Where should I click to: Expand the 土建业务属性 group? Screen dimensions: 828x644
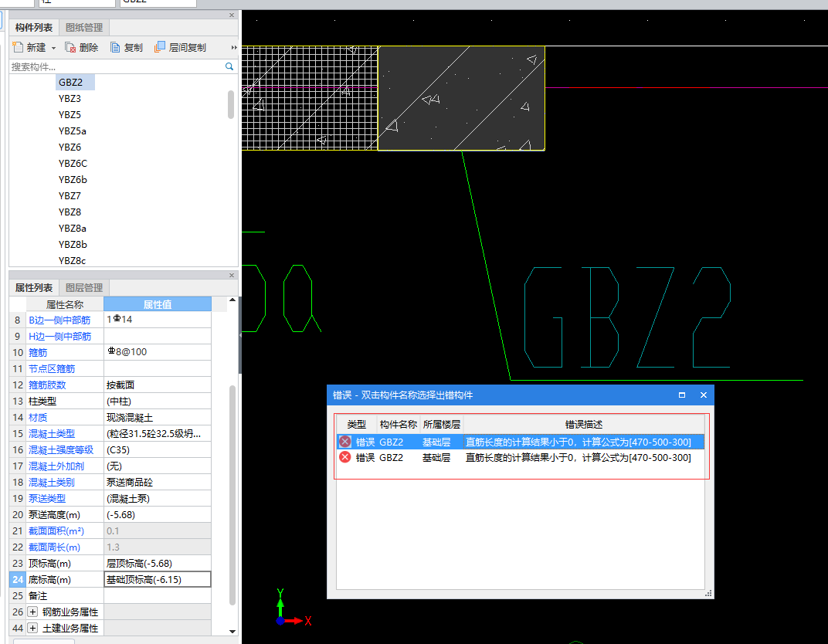click(32, 628)
